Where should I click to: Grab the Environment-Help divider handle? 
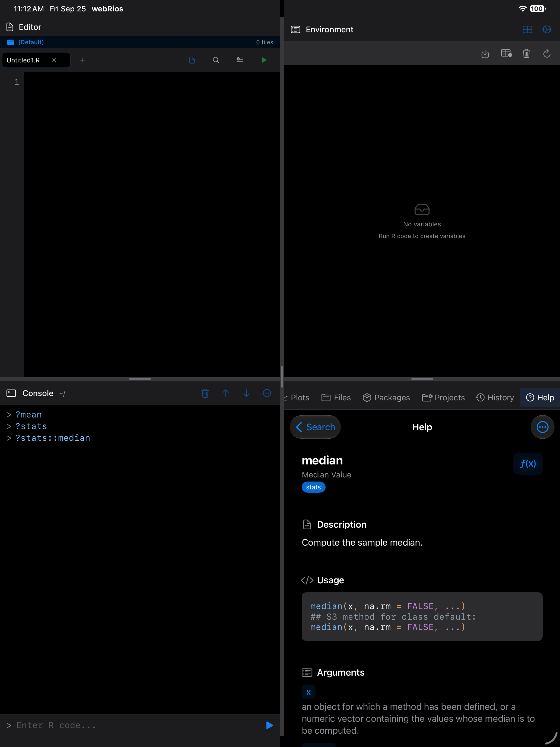pos(422,379)
